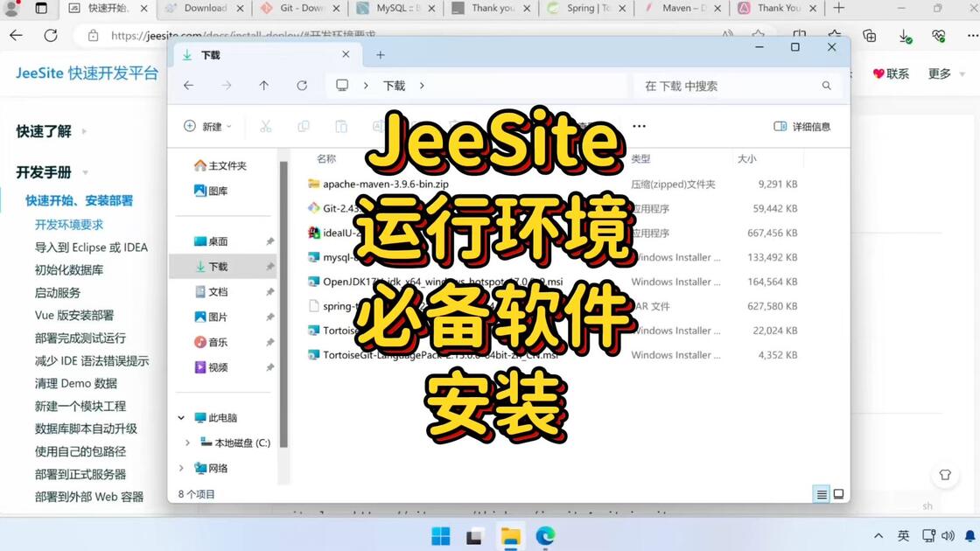Click the chevron before 下载 in the address bar
The image size is (980, 551).
pyautogui.click(x=366, y=86)
